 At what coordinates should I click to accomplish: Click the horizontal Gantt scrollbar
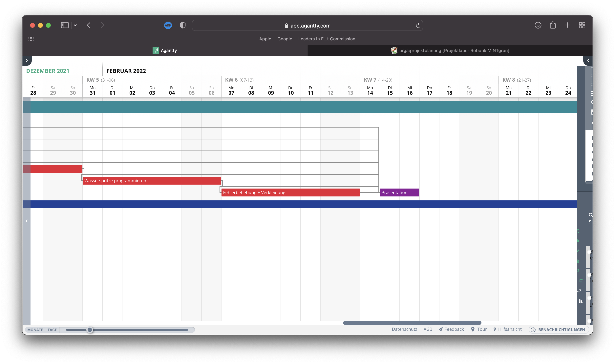tap(412, 323)
